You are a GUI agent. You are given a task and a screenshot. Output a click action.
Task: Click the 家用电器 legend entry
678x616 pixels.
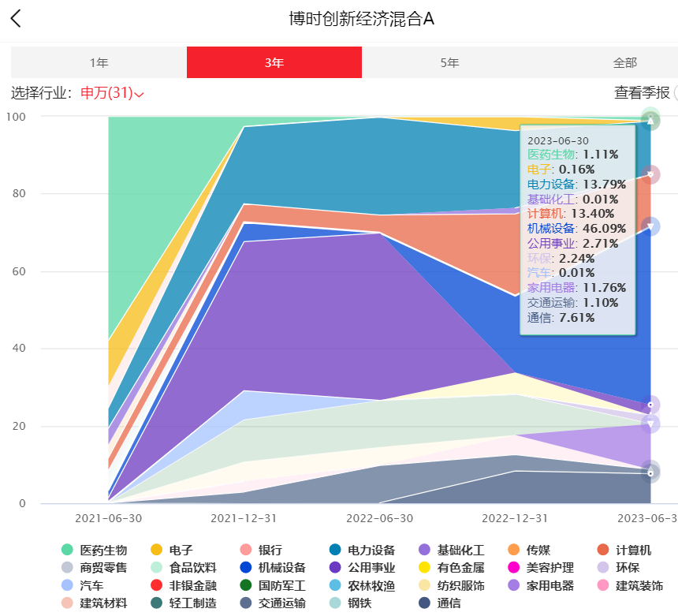coord(542,585)
